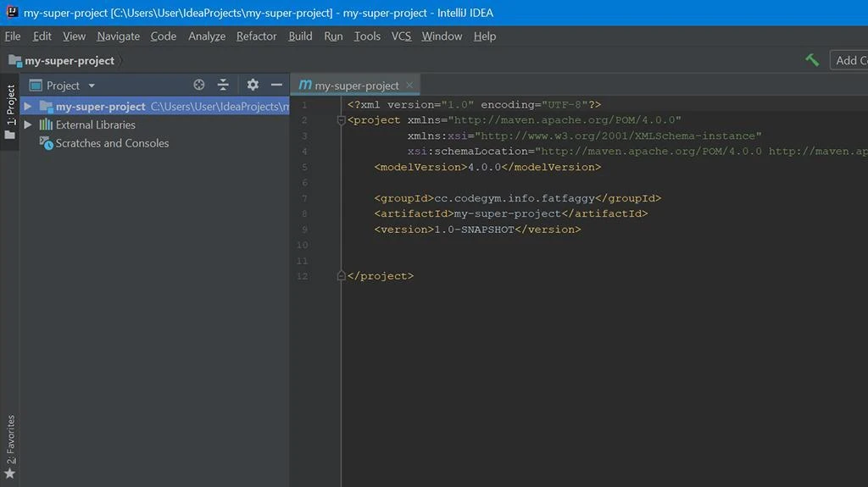Viewport: 868px width, 487px height.
Task: Collapse the project tag fold marker at line 2
Action: [x=342, y=120]
